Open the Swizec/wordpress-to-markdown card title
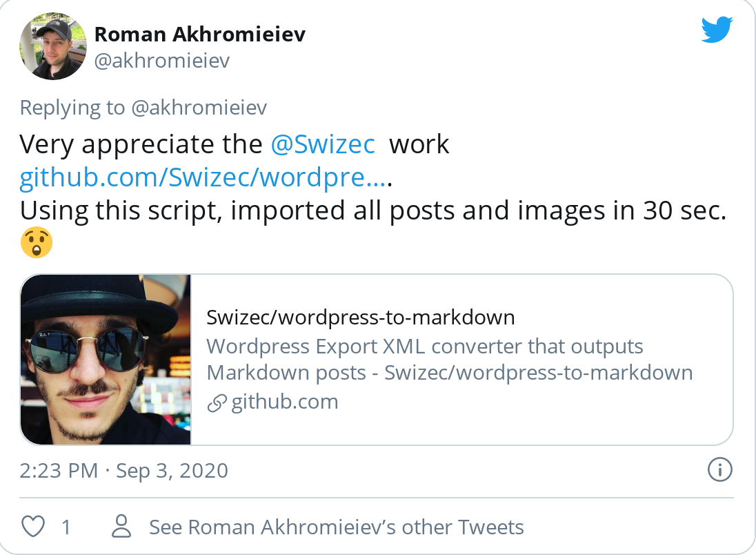756x555 pixels. tap(361, 318)
